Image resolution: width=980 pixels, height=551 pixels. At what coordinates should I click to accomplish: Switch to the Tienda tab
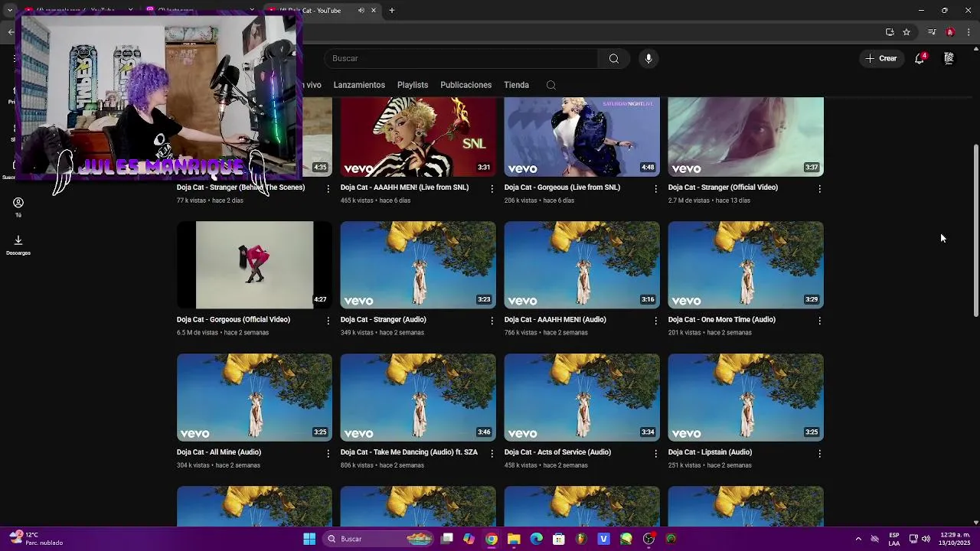coord(516,85)
